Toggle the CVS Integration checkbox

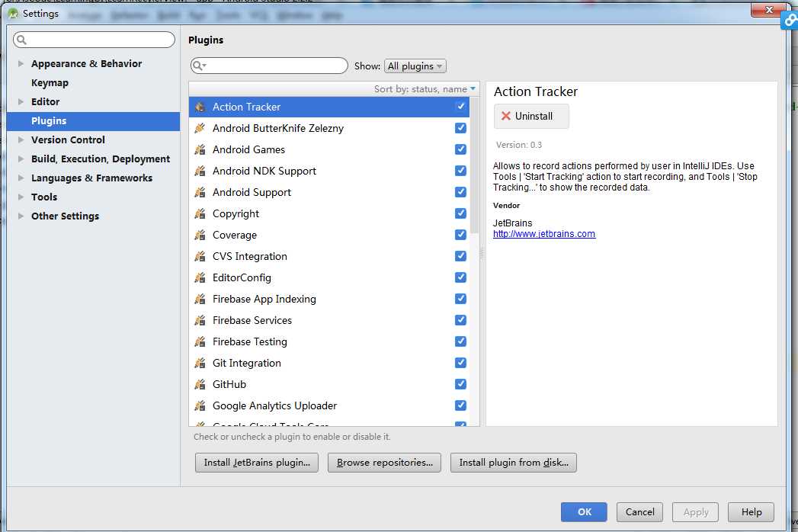(460, 256)
